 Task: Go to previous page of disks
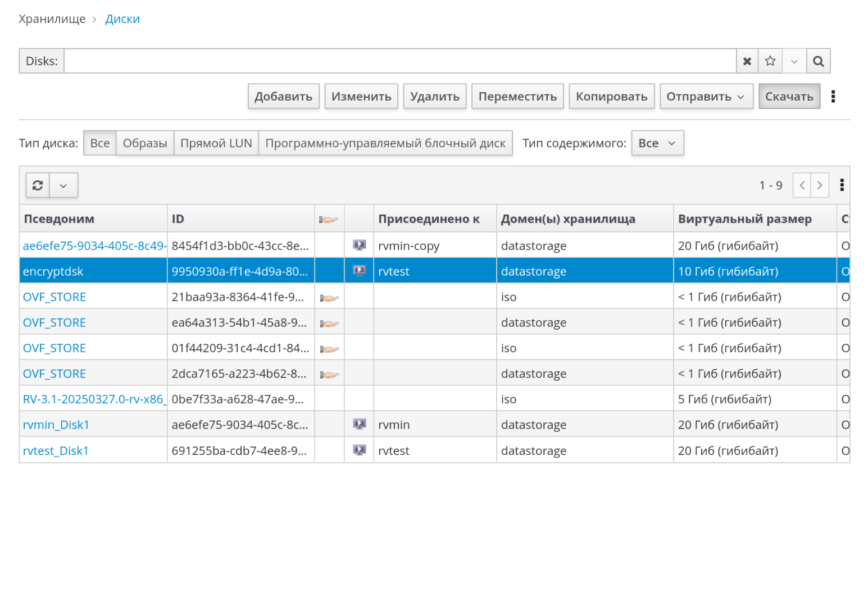click(x=802, y=185)
